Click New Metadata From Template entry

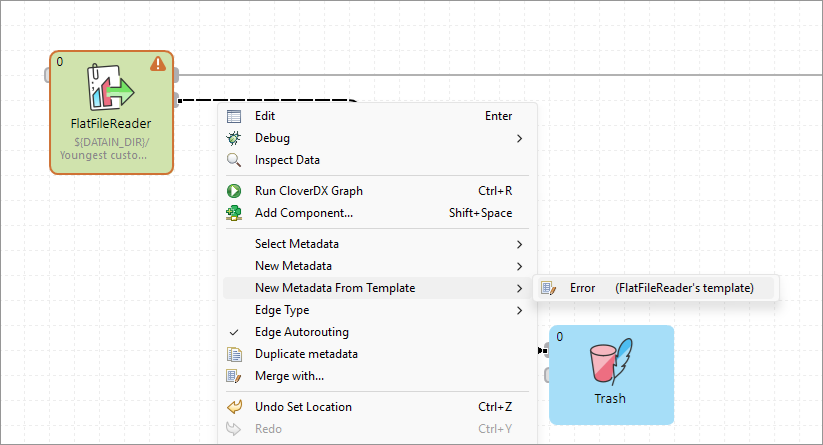(335, 288)
